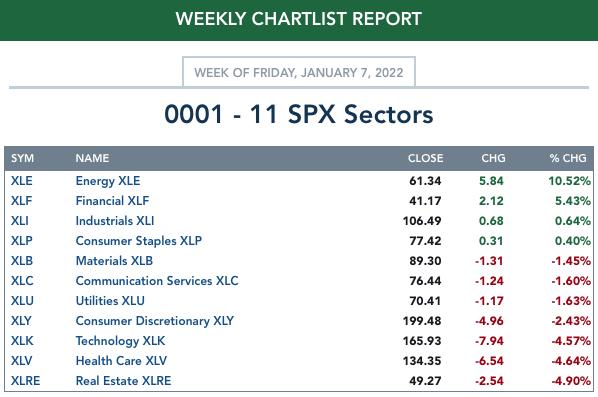Click the Week of Friday date box
Screen dimensions: 598x397
coord(299,72)
